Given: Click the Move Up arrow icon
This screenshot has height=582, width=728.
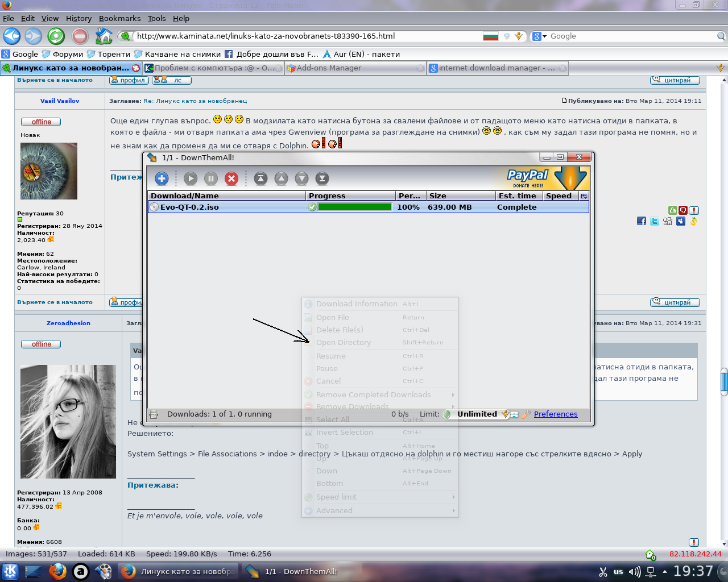Looking at the screenshot, I should click(x=281, y=178).
